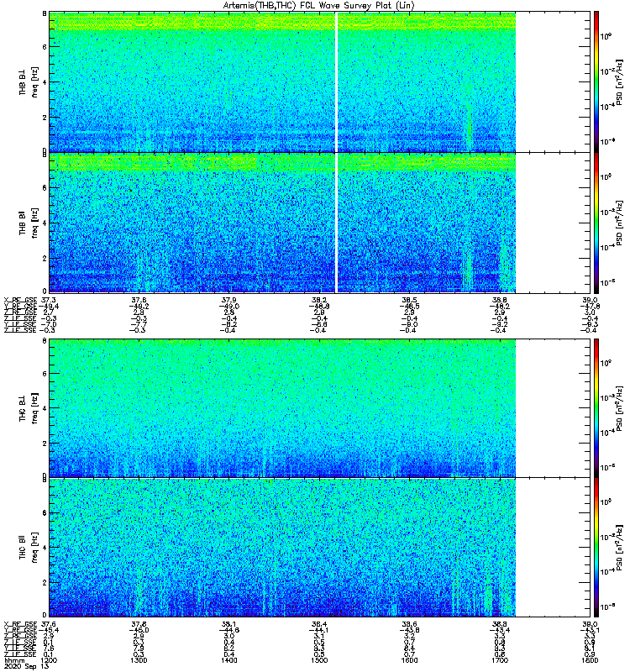Click the "1600" time tick label
This screenshot has width=630, height=672.
409,660
